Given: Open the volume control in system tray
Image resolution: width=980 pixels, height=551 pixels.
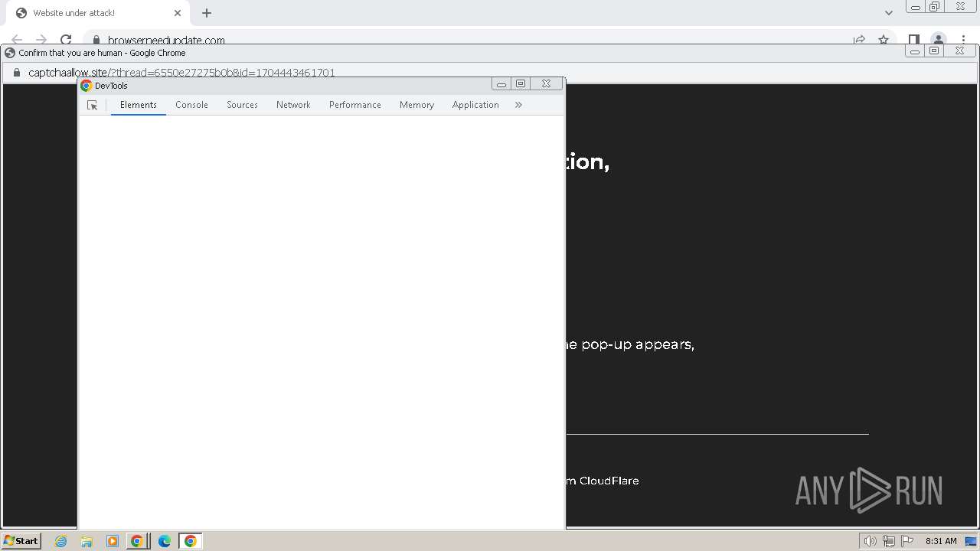Looking at the screenshot, I should click(x=871, y=541).
